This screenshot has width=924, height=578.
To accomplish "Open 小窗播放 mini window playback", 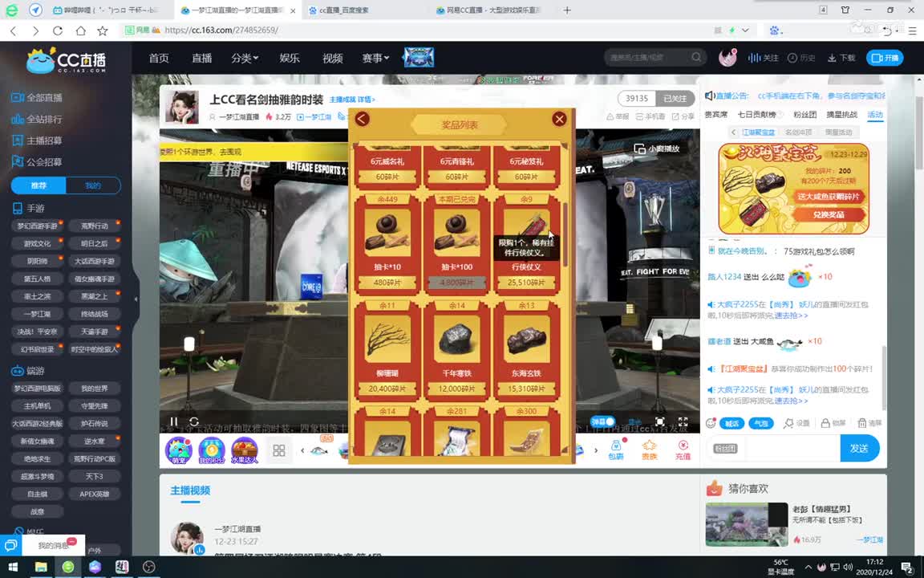I will click(x=657, y=149).
